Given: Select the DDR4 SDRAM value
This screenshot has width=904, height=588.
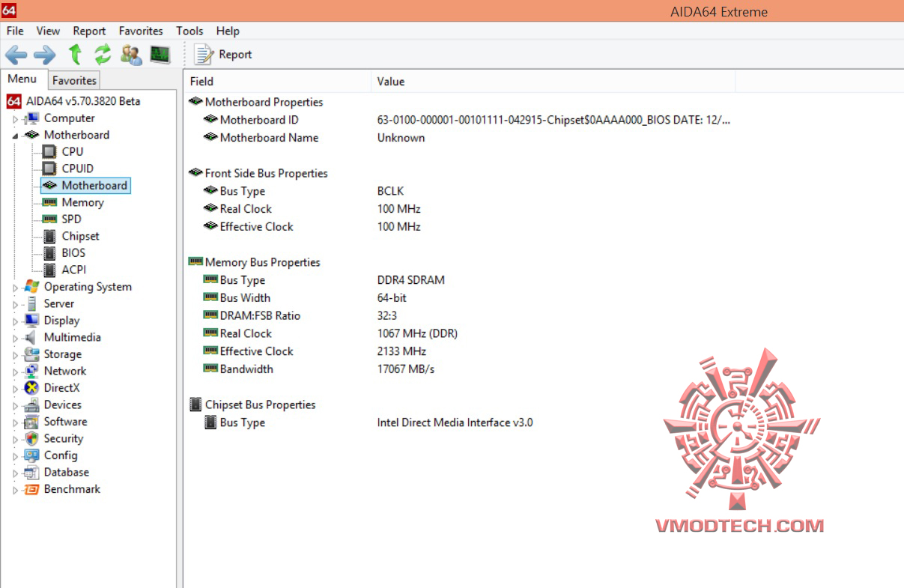Looking at the screenshot, I should pos(410,280).
